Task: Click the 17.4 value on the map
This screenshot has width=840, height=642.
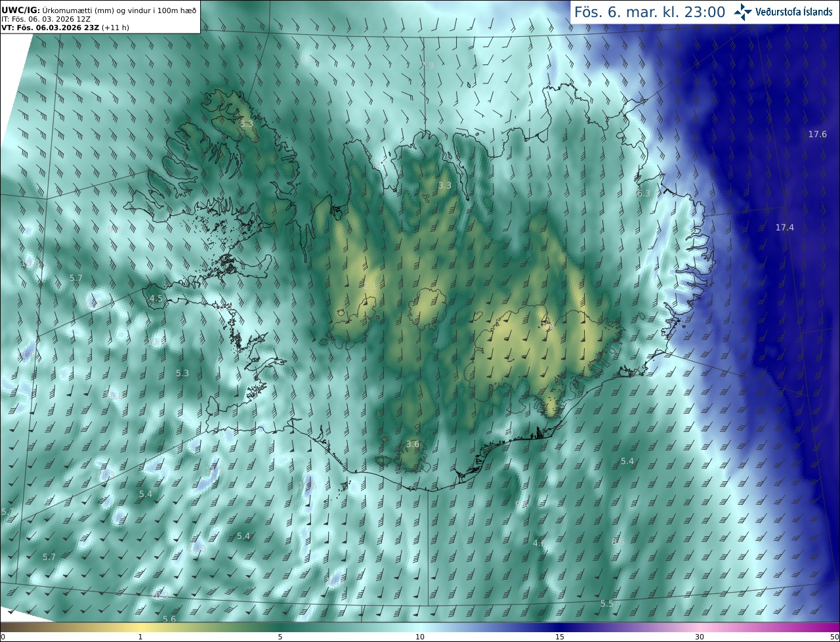Action: (785, 227)
